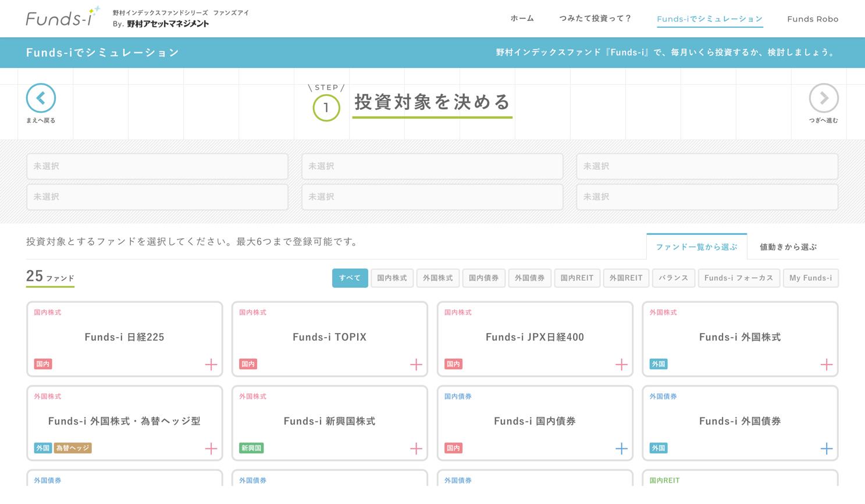
Task: Click the 25 ファンド count label
Action: (50, 277)
